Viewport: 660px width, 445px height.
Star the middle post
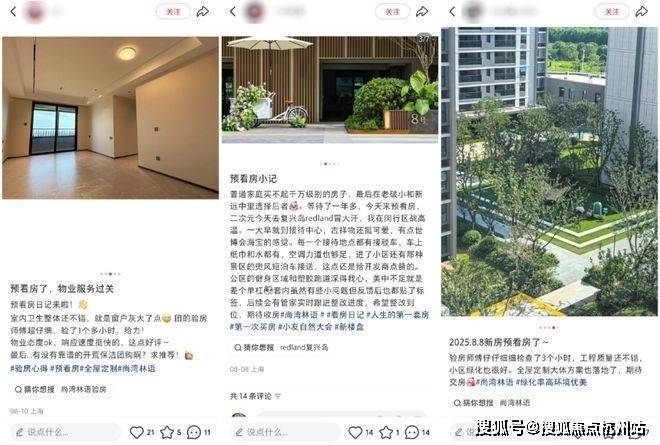(x=386, y=432)
